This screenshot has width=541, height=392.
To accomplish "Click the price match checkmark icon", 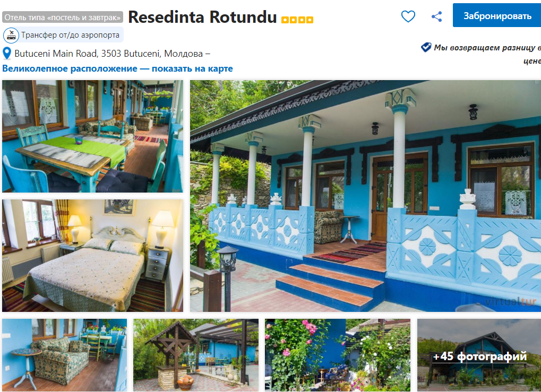I will [x=426, y=47].
